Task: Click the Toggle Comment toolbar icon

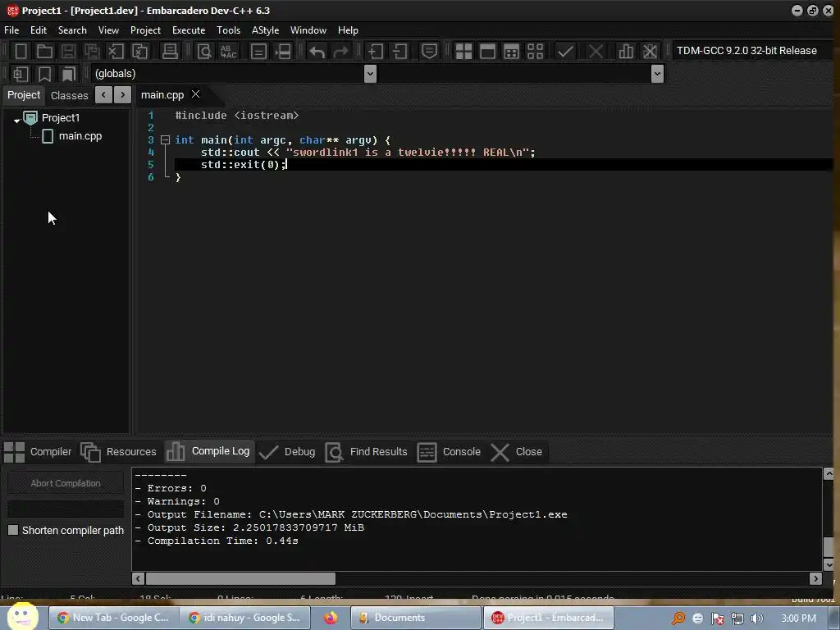Action: tap(429, 52)
